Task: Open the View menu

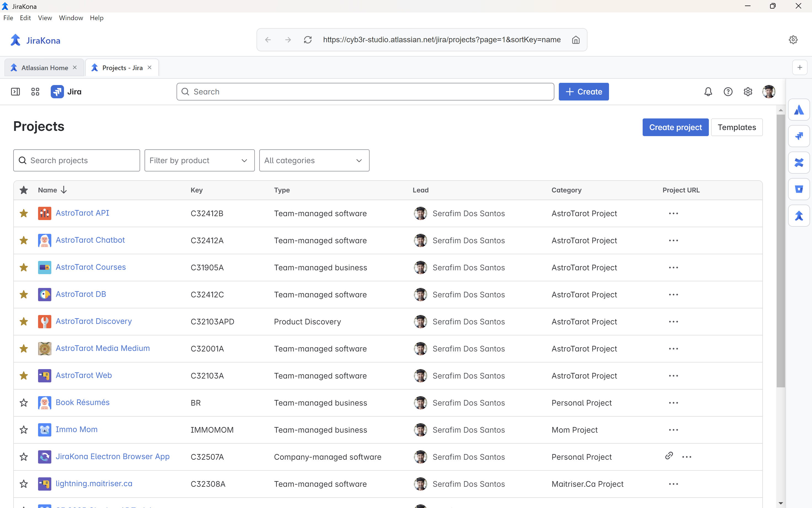Action: pos(45,18)
